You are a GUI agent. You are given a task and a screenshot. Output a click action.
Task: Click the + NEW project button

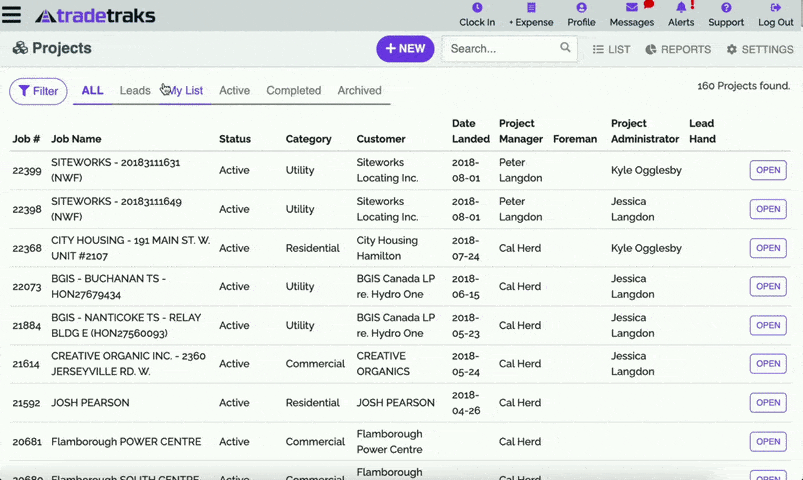(x=405, y=49)
